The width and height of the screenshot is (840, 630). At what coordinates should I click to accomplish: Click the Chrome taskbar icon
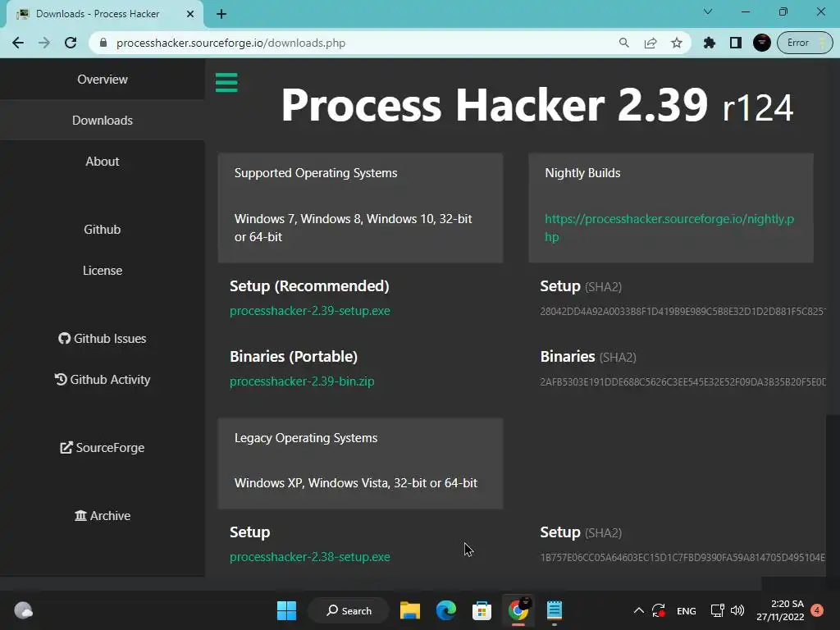[x=518, y=610]
